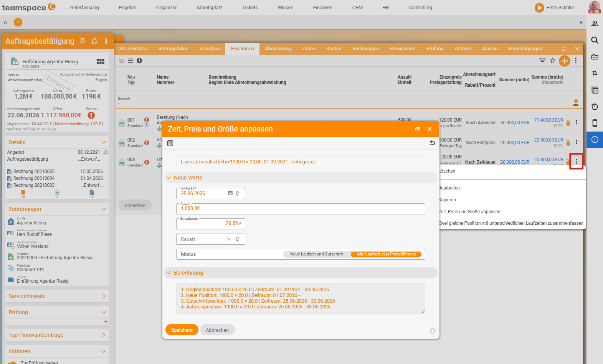Open the grid view icon beside Einführung Agentur Riesig

click(101, 61)
